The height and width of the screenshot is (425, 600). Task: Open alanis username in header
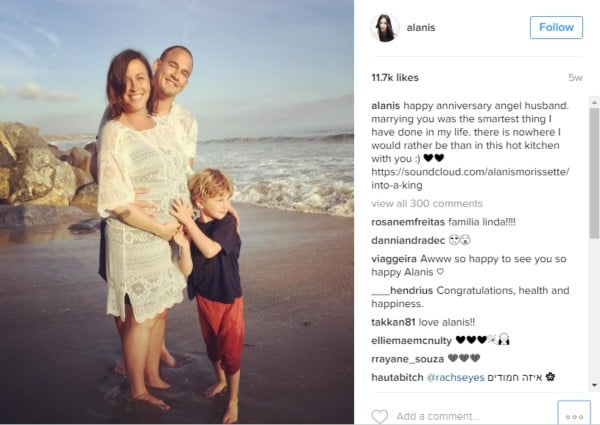coord(421,28)
